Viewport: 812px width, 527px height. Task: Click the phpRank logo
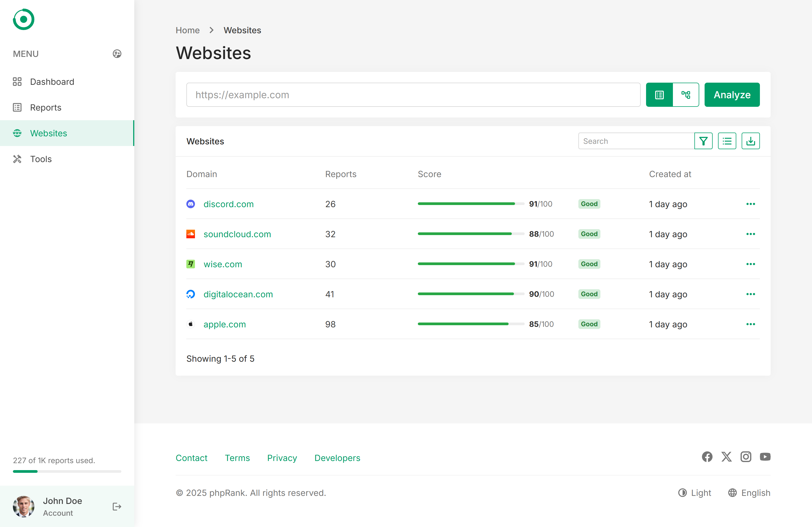pyautogui.click(x=24, y=19)
